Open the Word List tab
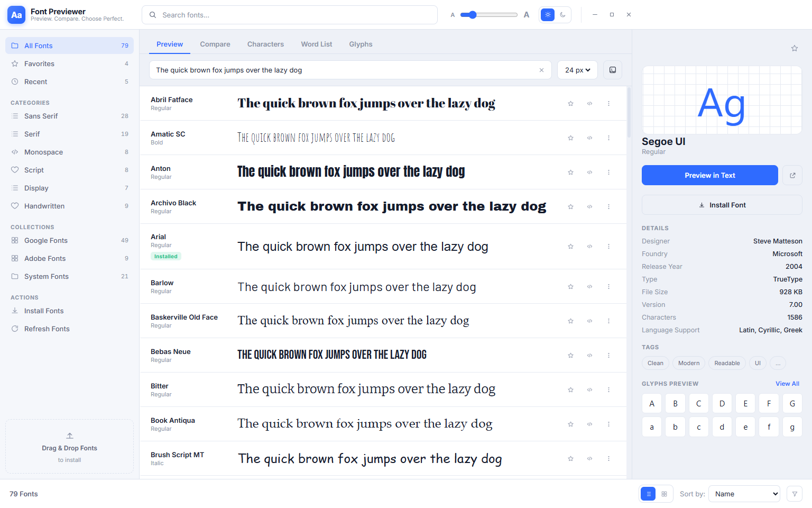 click(x=317, y=44)
